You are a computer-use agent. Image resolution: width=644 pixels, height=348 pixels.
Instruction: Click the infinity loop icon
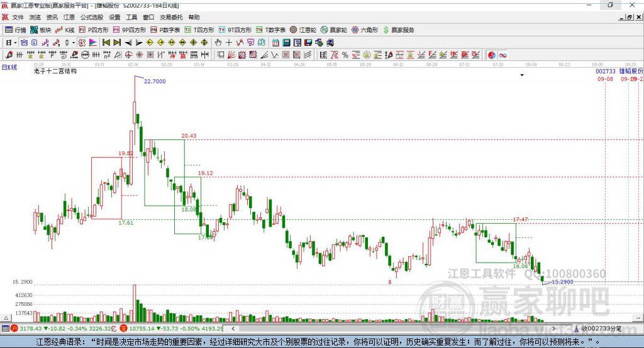click(502, 55)
